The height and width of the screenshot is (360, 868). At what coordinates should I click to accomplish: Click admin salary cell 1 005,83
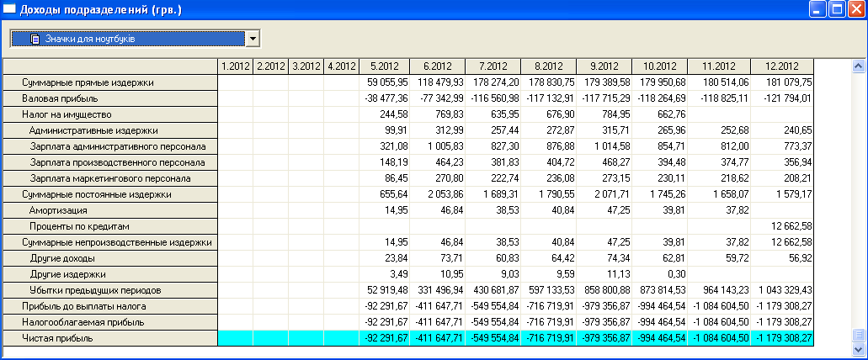438,146
